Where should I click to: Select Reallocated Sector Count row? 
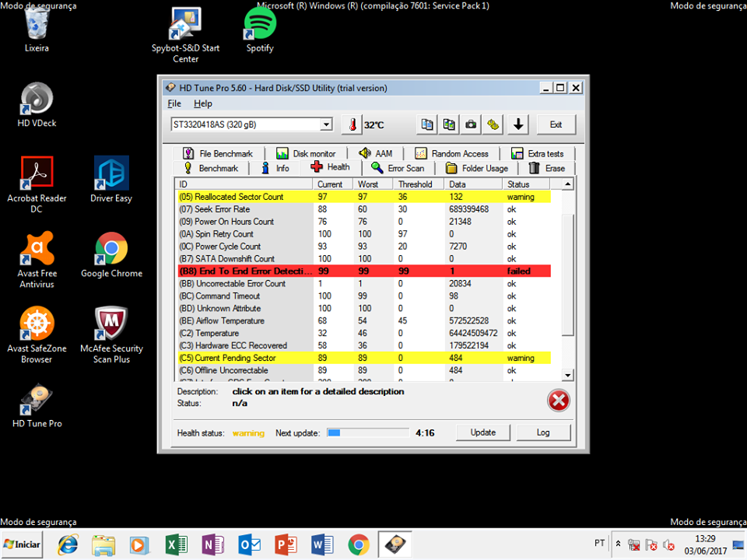click(x=364, y=197)
